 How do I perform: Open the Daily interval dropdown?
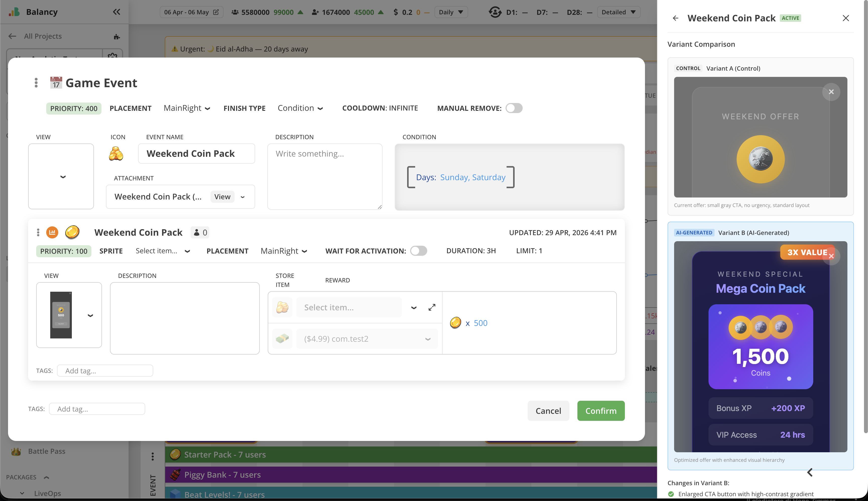pos(451,12)
